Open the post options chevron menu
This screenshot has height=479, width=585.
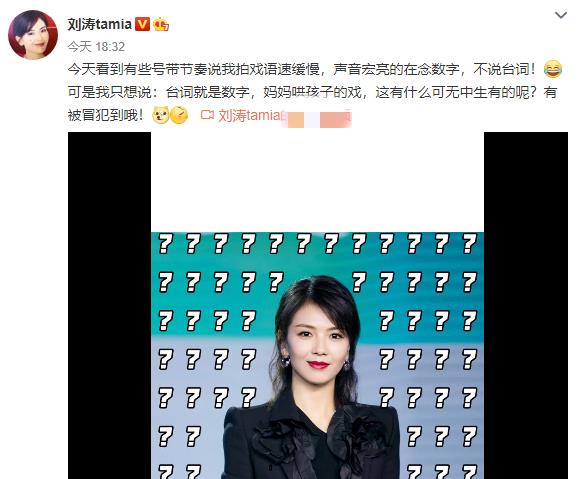[561, 15]
